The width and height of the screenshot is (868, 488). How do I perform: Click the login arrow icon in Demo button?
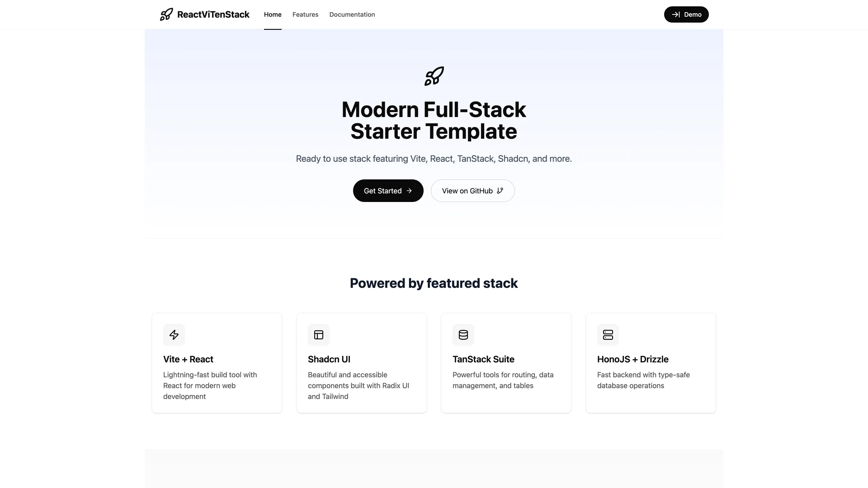point(676,14)
